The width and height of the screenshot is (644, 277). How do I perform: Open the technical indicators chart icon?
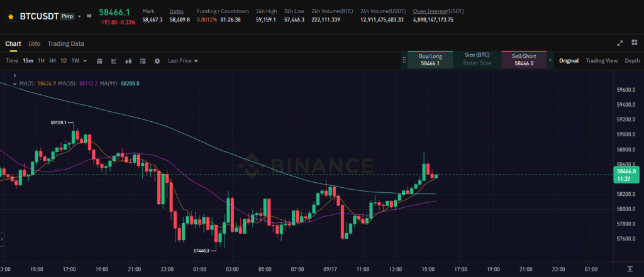(114, 61)
